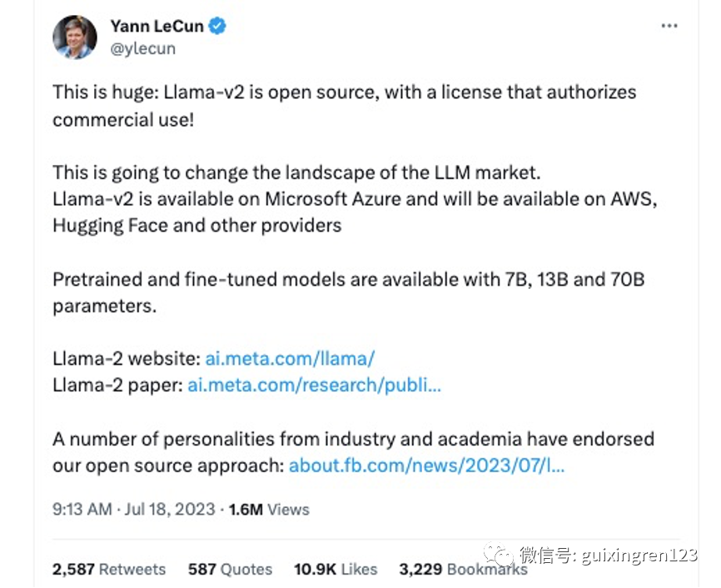Click the blue verified badge next to Yann LeCun
The height and width of the screenshot is (588, 721).
(216, 26)
